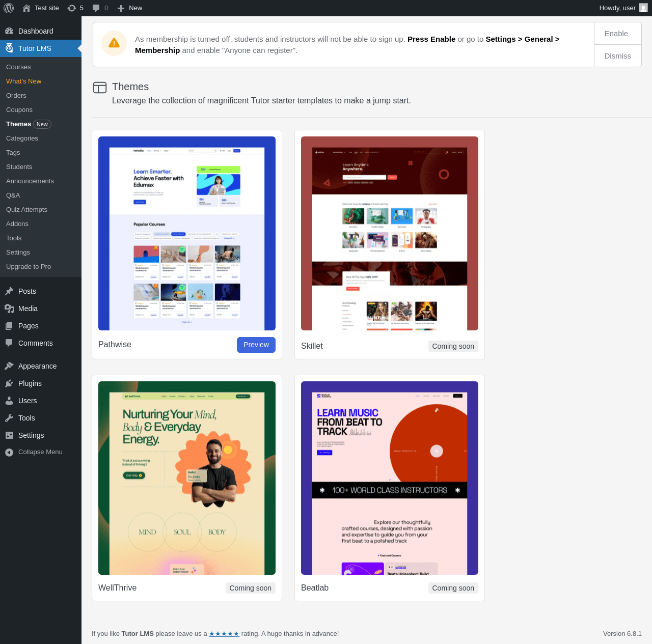Click the Posts pin icon
652x644 pixels.
point(9,291)
